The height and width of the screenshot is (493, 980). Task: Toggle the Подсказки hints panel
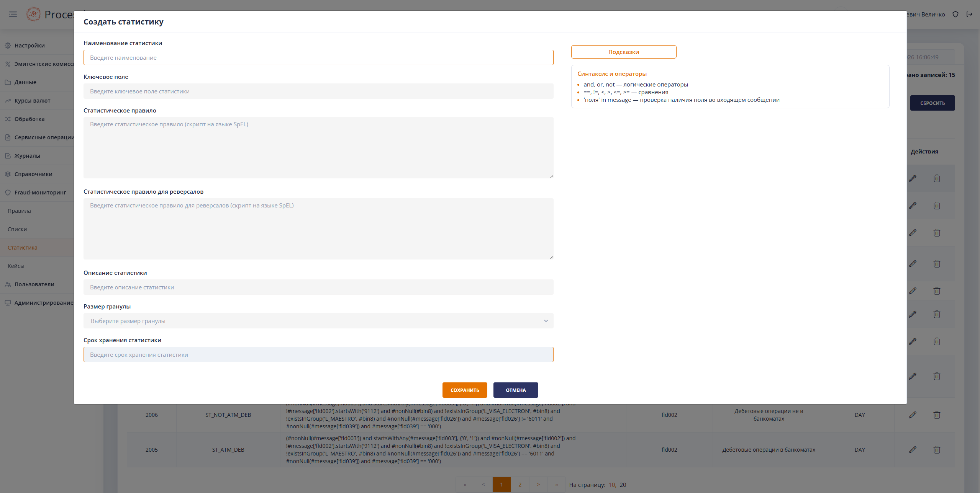click(623, 52)
